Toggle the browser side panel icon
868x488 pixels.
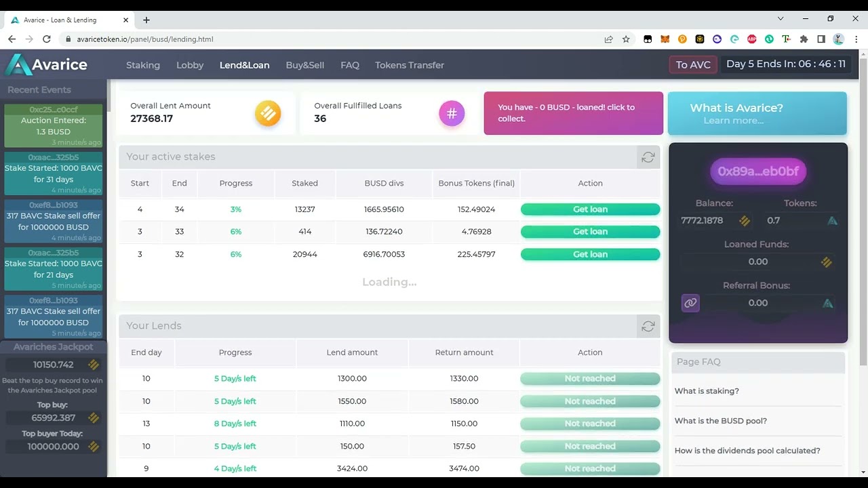tap(821, 39)
